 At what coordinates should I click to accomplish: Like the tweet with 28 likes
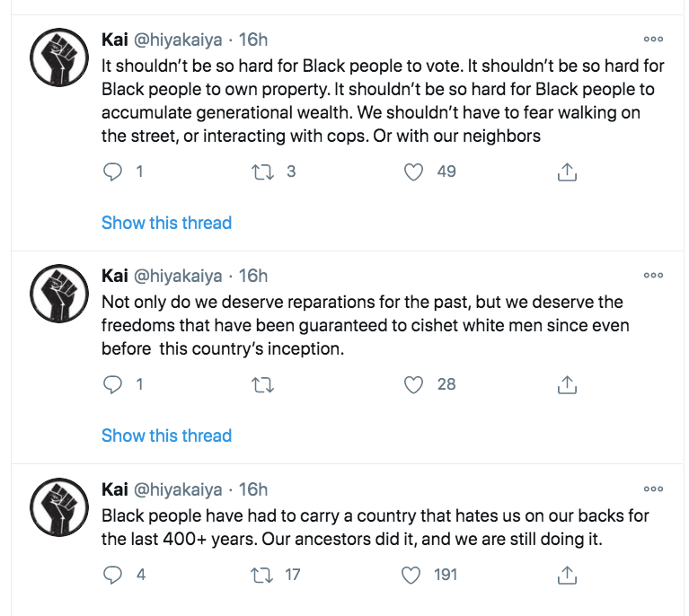pyautogui.click(x=413, y=384)
